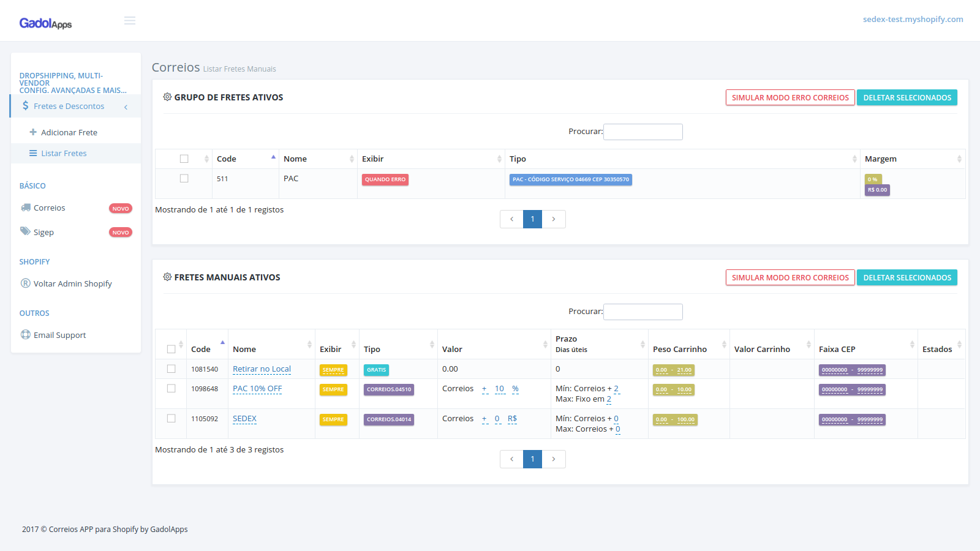This screenshot has width=980, height=551.
Task: Click the purple CORREIOS.04510 type badge
Action: click(389, 389)
